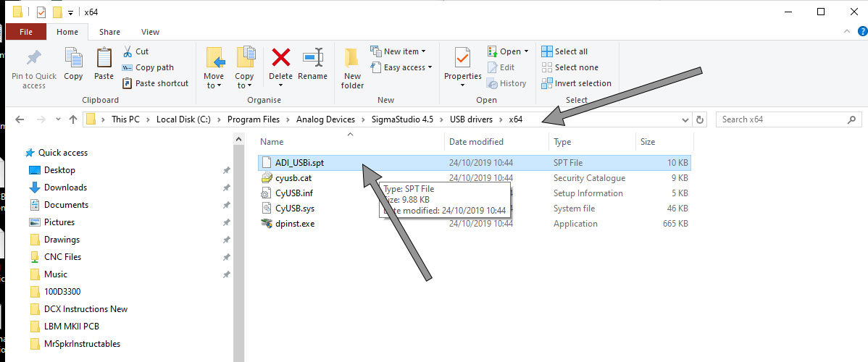
Task: Create a New folder
Action: pyautogui.click(x=352, y=67)
